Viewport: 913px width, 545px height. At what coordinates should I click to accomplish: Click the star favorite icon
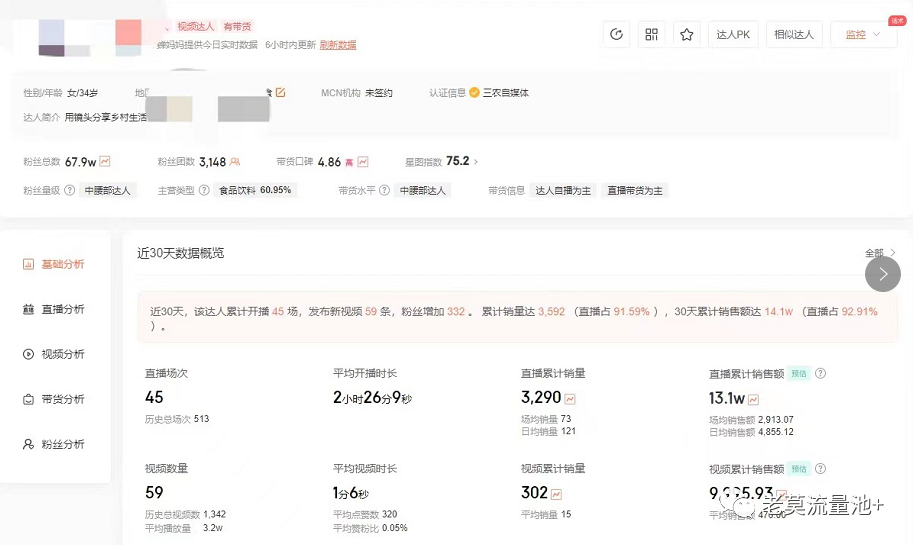click(687, 35)
